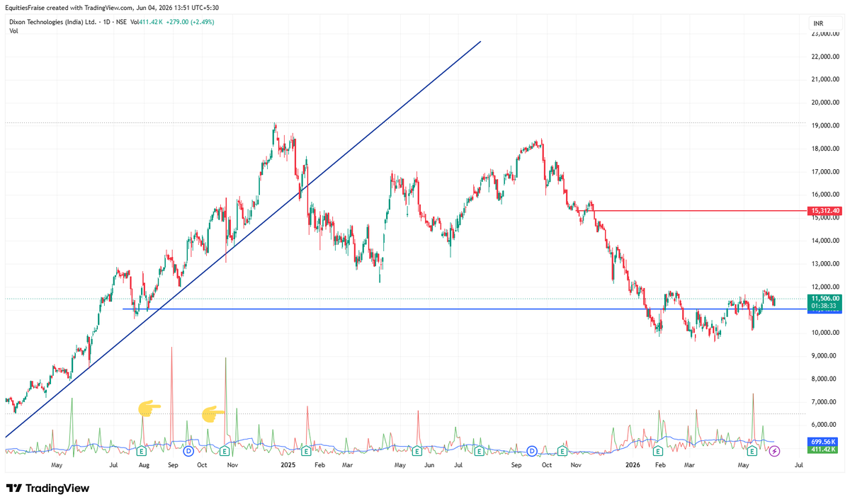Click the 19,000.00 price axis label
Image resolution: width=850 pixels, height=504 pixels.
click(826, 125)
